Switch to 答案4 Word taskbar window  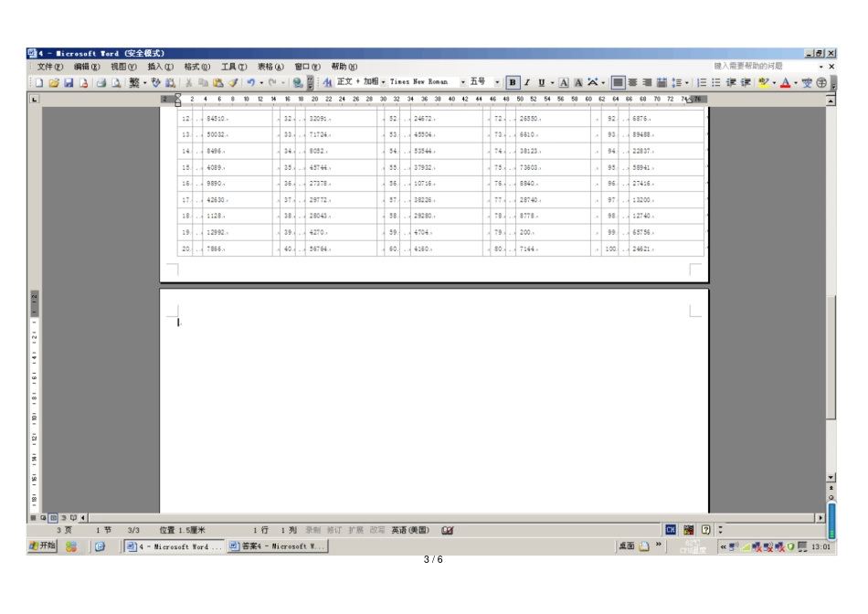point(278,545)
